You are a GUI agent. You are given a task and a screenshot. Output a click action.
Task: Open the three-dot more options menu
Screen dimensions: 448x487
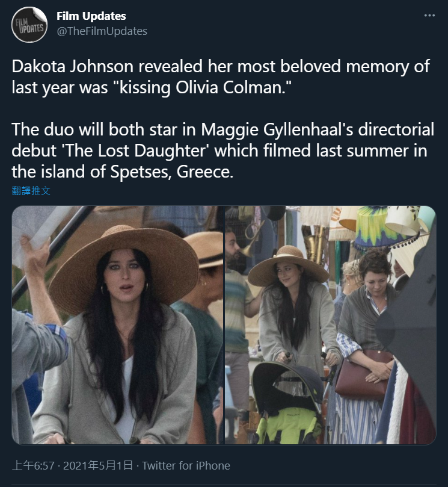point(429,15)
